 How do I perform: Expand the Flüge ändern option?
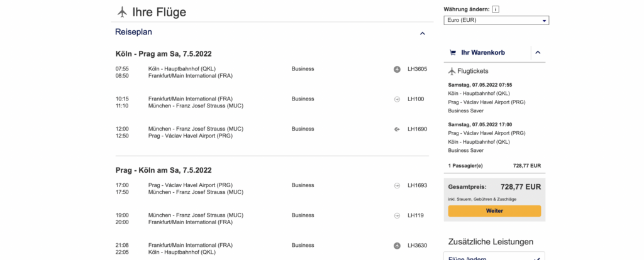[x=536, y=257]
